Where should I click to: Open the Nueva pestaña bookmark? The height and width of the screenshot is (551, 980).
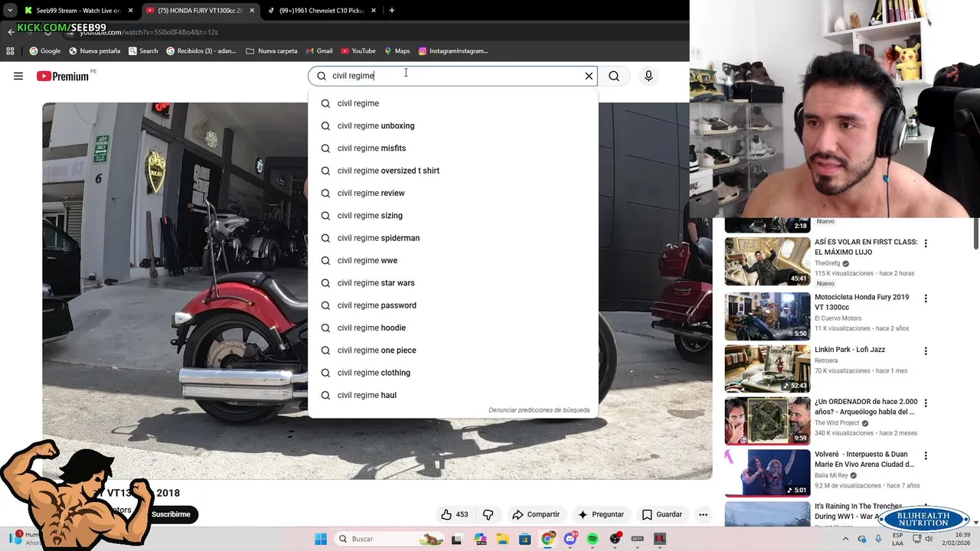click(x=94, y=51)
